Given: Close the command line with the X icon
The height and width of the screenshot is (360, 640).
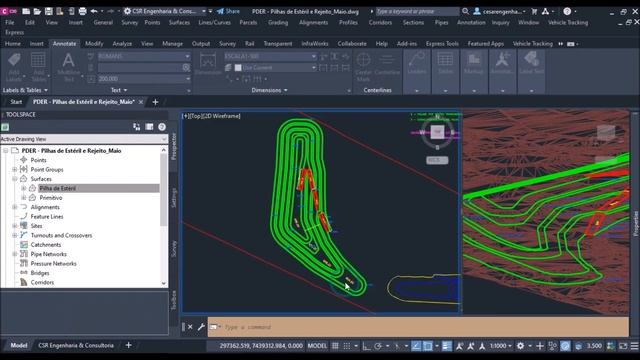Looking at the screenshot, I should (x=190, y=327).
